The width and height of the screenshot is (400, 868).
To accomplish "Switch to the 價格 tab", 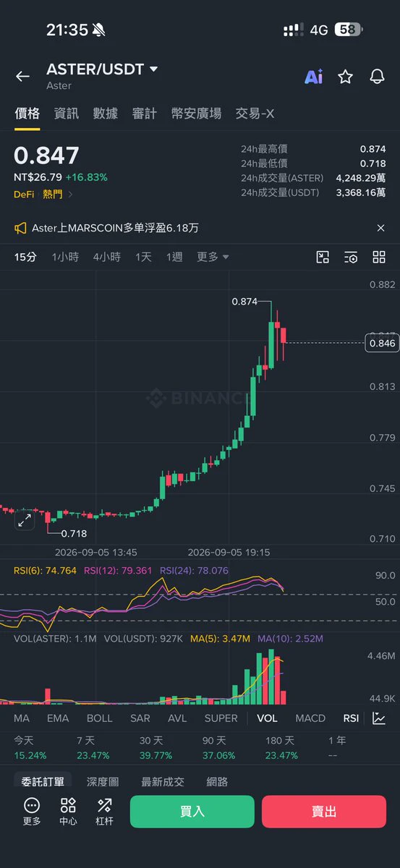I will [27, 114].
